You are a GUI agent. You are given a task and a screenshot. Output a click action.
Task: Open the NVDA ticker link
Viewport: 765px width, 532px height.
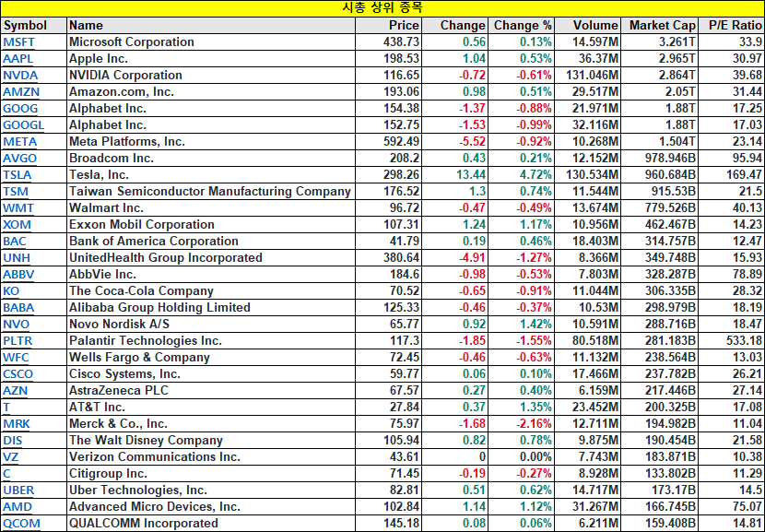pos(20,76)
